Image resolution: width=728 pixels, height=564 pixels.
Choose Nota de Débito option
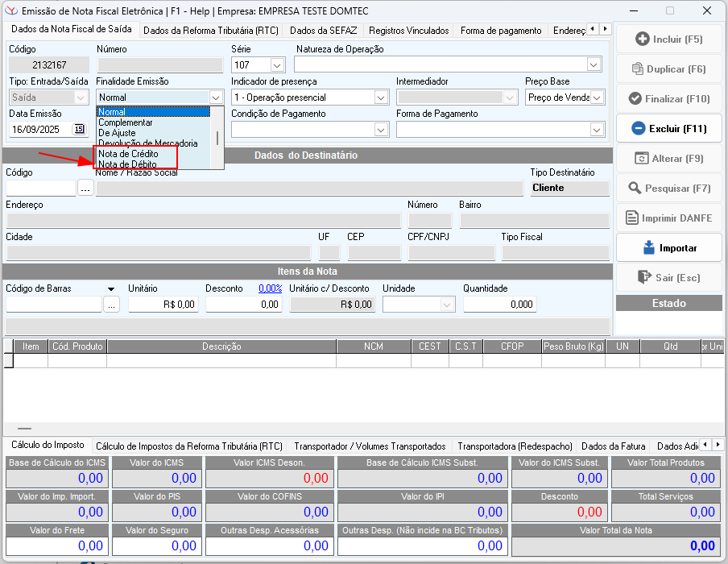point(127,164)
